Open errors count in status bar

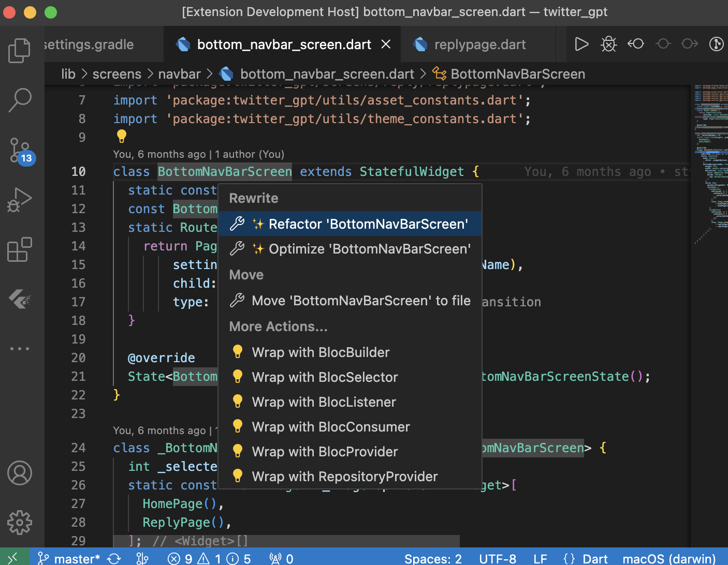click(x=180, y=559)
